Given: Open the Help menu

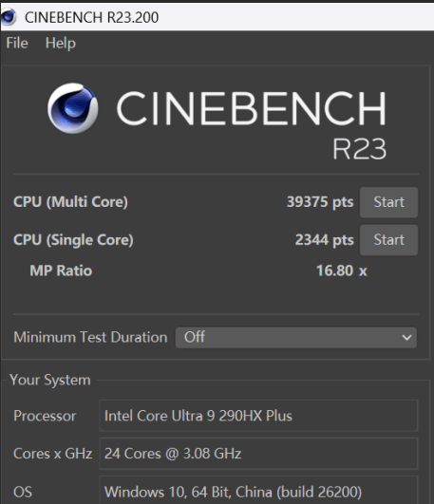Looking at the screenshot, I should click(x=61, y=44).
